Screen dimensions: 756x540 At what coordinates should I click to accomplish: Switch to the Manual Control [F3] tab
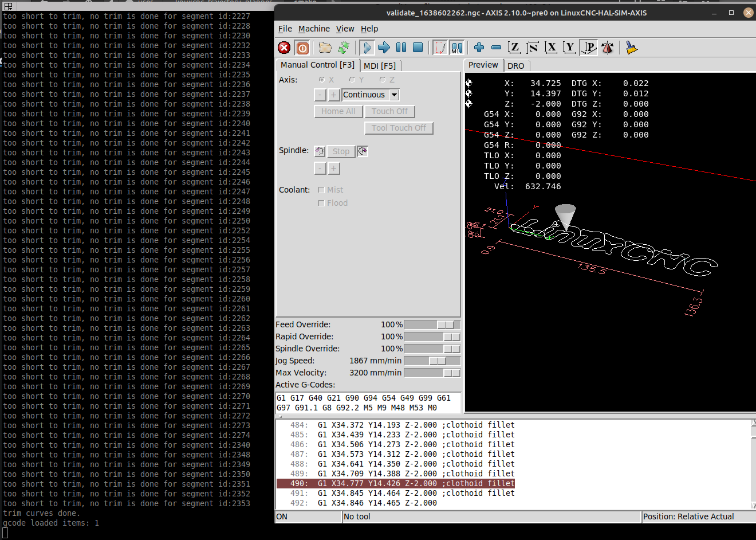[x=317, y=65]
